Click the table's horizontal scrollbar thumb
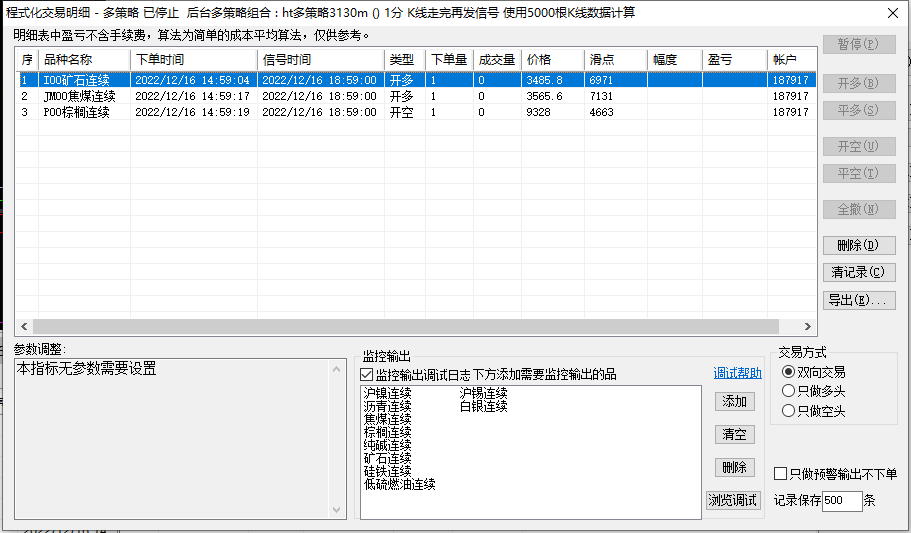 [406, 327]
